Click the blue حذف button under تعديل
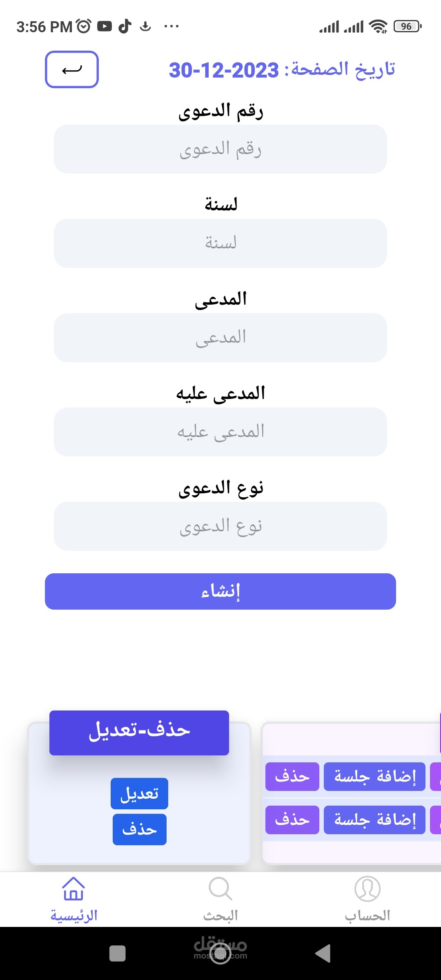This screenshot has width=441, height=980. click(x=139, y=829)
